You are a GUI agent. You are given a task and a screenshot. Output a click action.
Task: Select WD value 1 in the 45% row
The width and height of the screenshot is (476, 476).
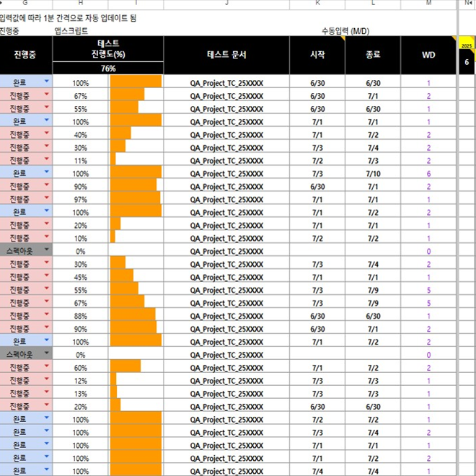[428, 277]
